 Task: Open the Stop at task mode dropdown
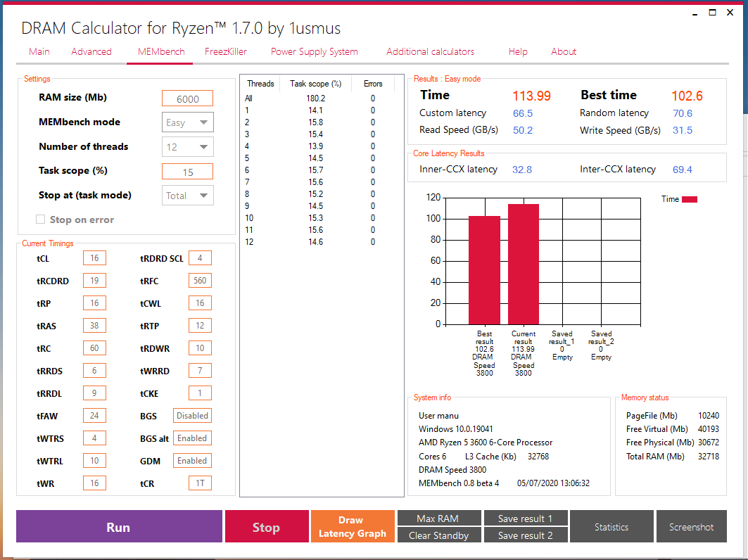[187, 196]
